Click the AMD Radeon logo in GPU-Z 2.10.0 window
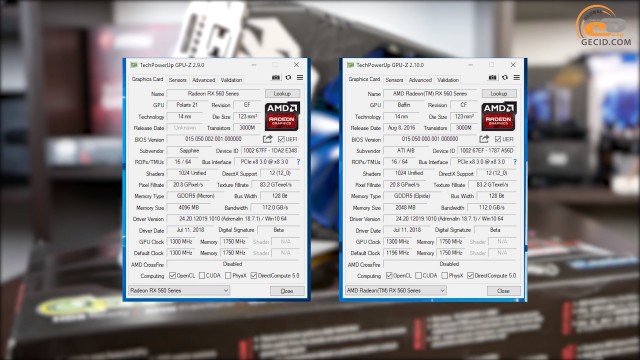640x360 pixels. point(499,116)
